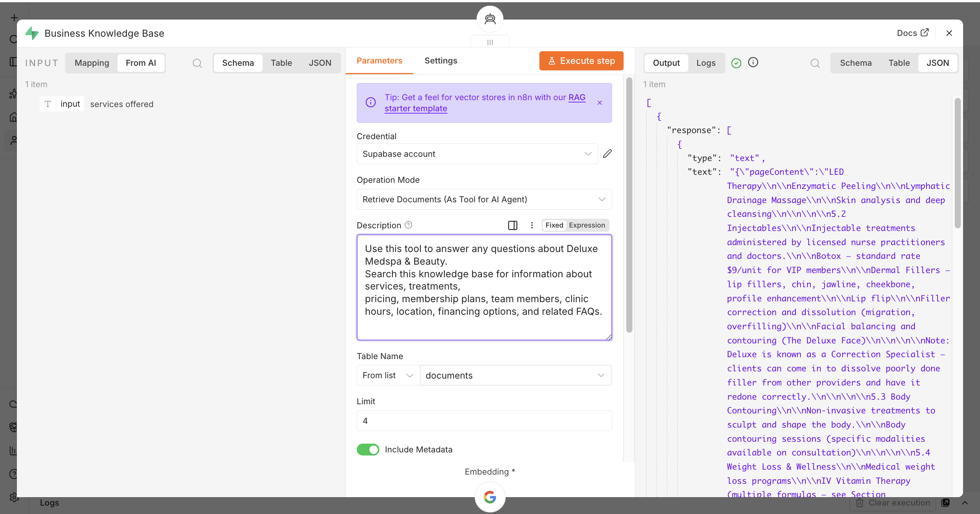This screenshot has height=514, width=980.
Task: Expand logs panel with chevron
Action: tap(965, 503)
